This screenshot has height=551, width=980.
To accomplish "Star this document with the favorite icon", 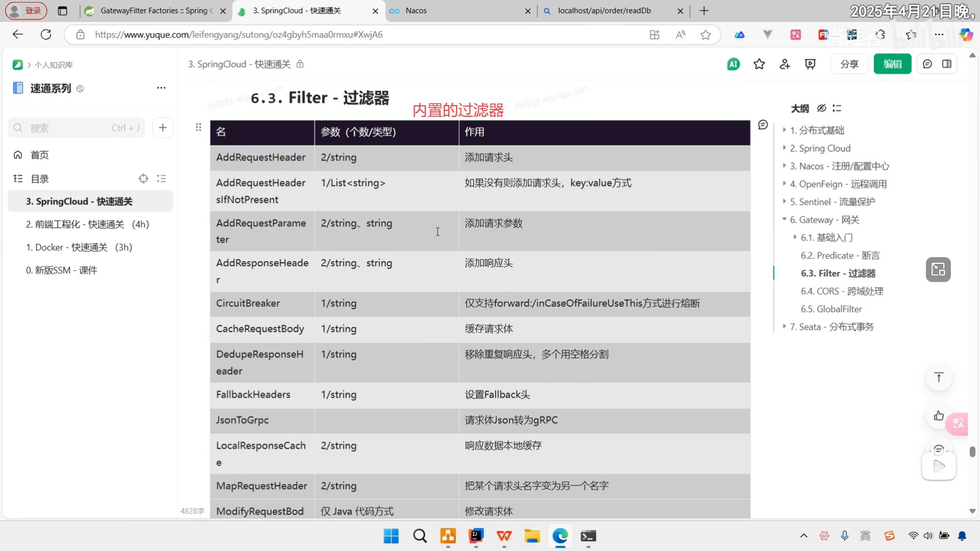I will pos(759,64).
